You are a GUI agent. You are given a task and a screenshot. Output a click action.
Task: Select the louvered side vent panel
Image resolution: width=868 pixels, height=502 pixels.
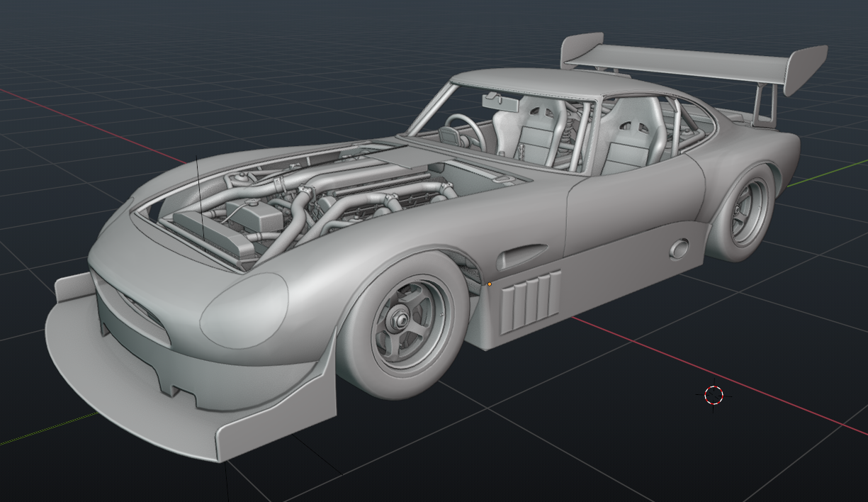point(531,301)
